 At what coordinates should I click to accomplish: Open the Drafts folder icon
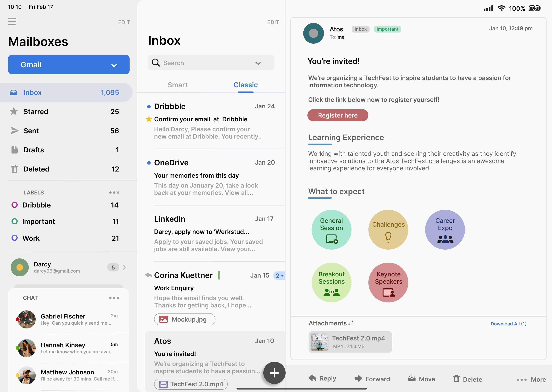point(14,150)
